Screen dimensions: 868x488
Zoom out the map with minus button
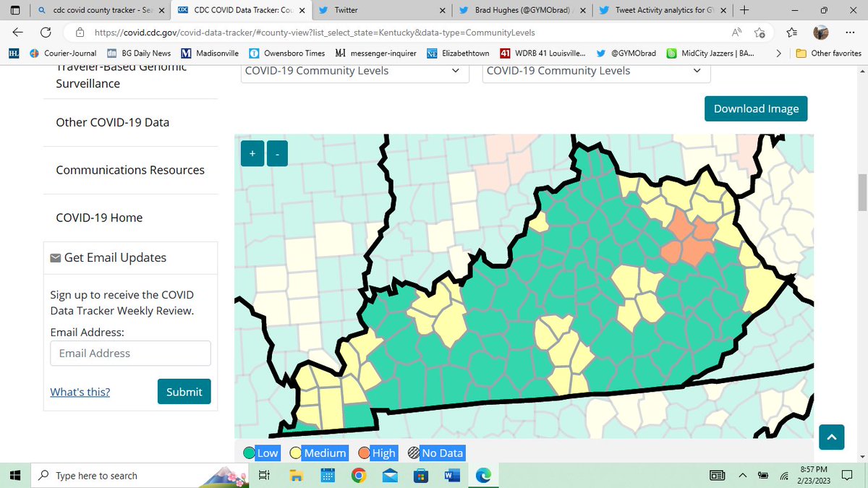[x=278, y=153]
